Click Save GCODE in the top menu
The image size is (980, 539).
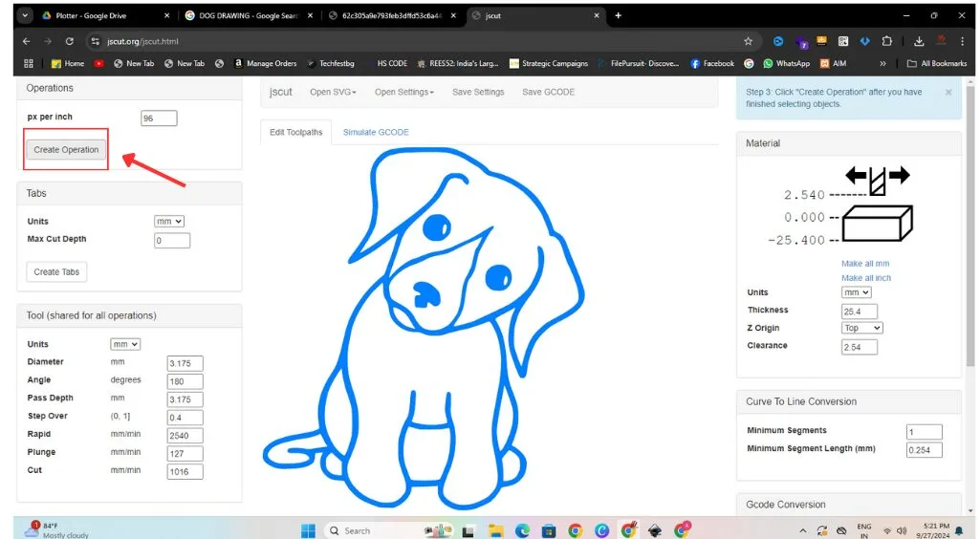point(548,93)
